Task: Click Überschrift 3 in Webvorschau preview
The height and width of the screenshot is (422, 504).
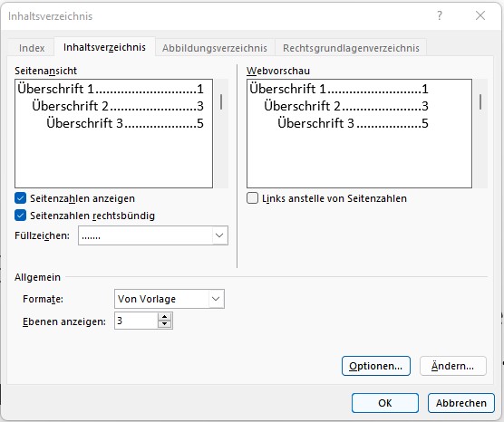Action: (x=353, y=123)
